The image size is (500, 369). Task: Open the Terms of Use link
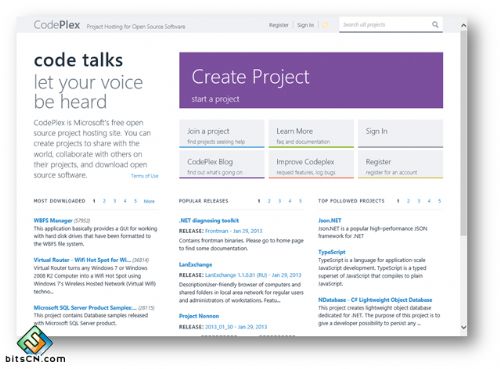[x=145, y=176]
